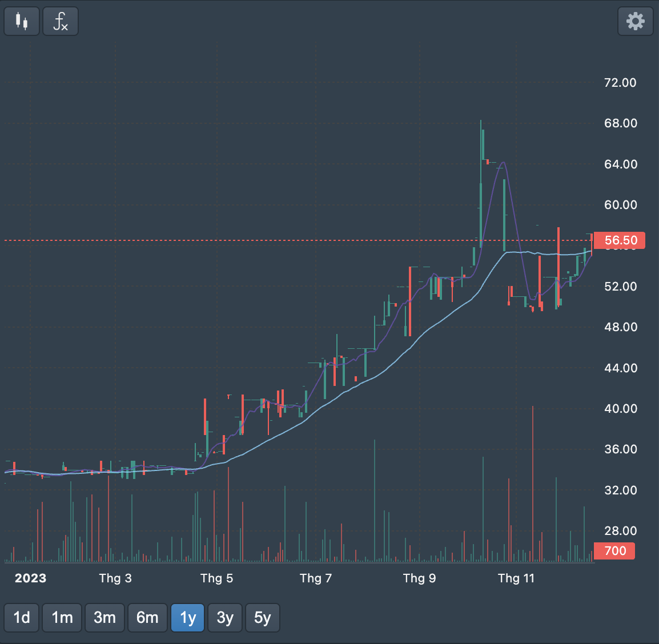Click the Thg 5 date axis label
This screenshot has width=659, height=644.
(x=216, y=578)
